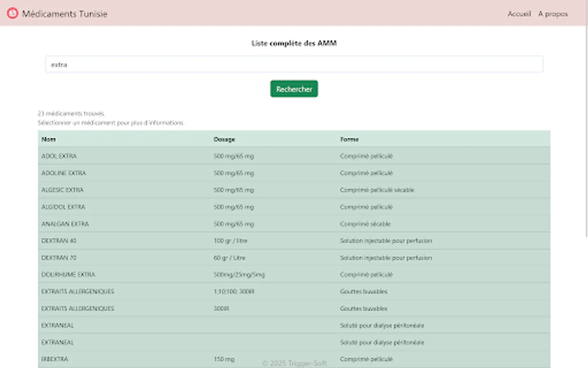Click the DEXTRAN 70 row
Viewport: 588px width, 368px height.
pos(163,258)
